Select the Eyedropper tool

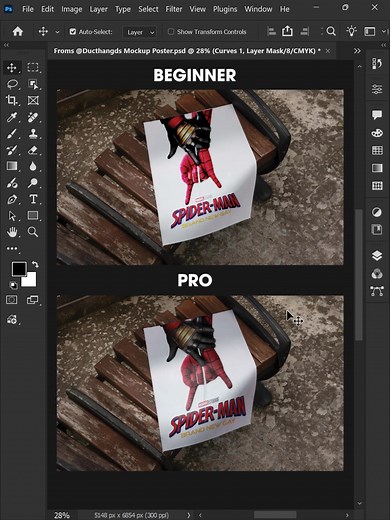(x=12, y=117)
